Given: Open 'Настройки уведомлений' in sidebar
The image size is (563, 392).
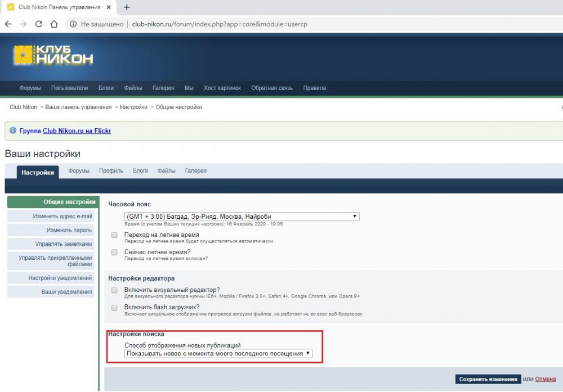Looking at the screenshot, I should [51, 278].
